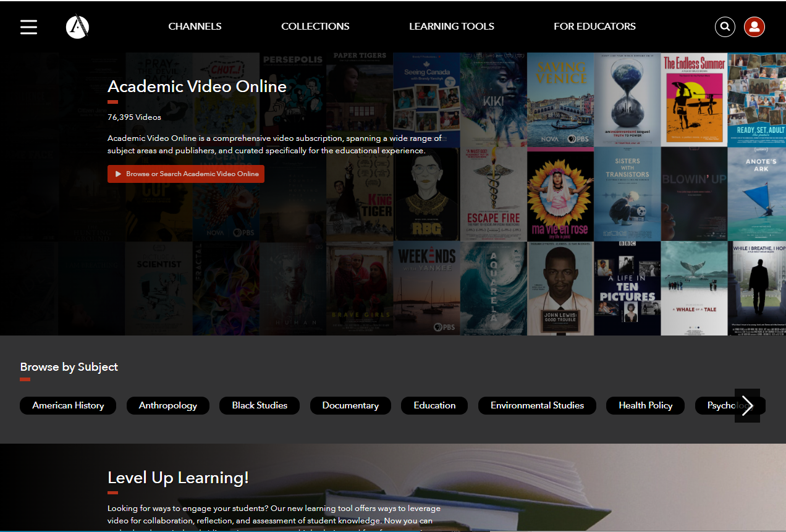This screenshot has height=532, width=786.
Task: Select the American History subject
Action: [x=68, y=405]
